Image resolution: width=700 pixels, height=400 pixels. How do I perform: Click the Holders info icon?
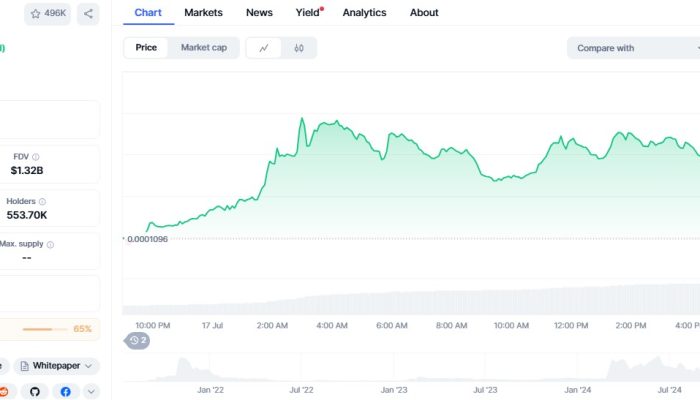pos(43,201)
